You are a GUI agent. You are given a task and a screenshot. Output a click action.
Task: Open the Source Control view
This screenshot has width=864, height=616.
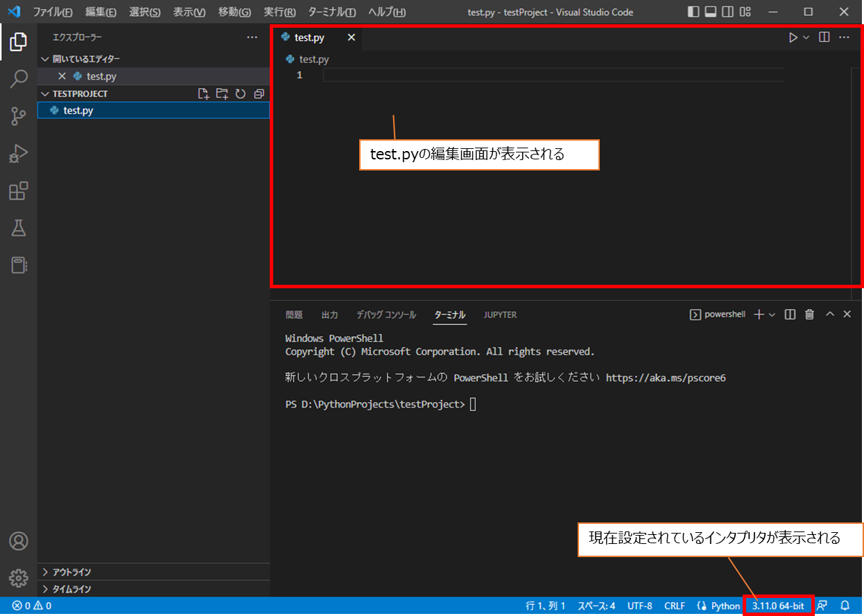19,116
